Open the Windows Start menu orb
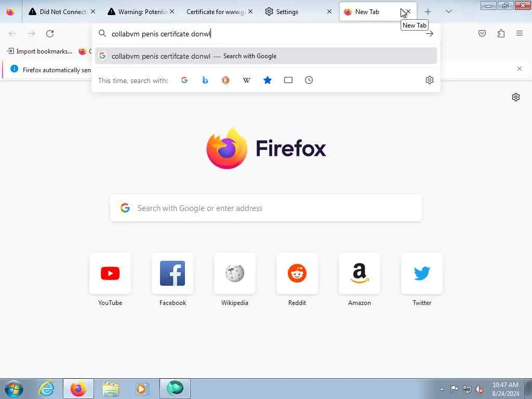The height and width of the screenshot is (399, 532). click(14, 389)
